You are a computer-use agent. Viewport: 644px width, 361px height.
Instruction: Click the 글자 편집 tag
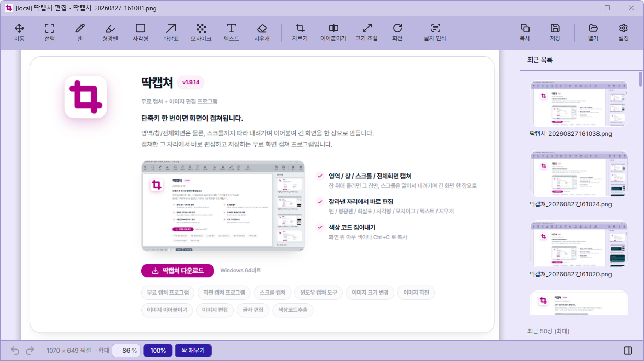[253, 310]
